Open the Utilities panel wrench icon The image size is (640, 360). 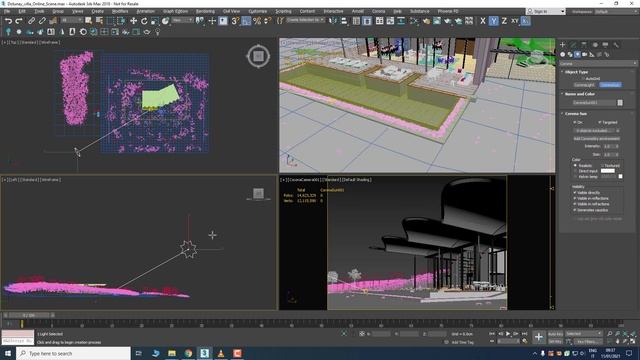[x=616, y=45]
